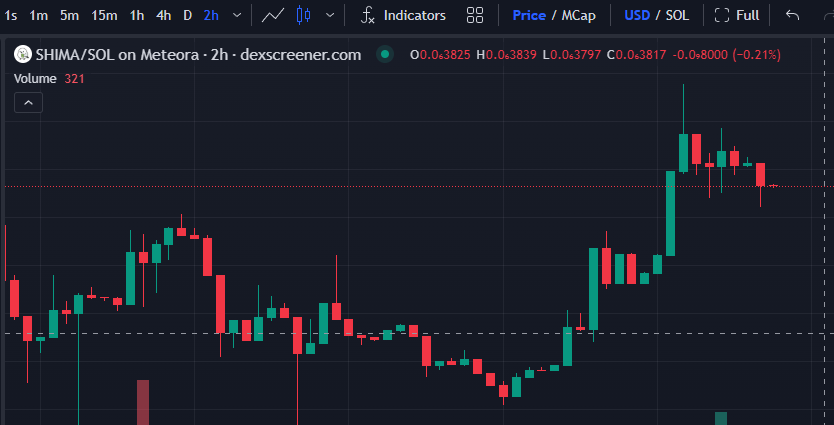This screenshot has width=834, height=425.
Task: Click the close price value 0.0₆3817
Action: pyautogui.click(x=641, y=54)
